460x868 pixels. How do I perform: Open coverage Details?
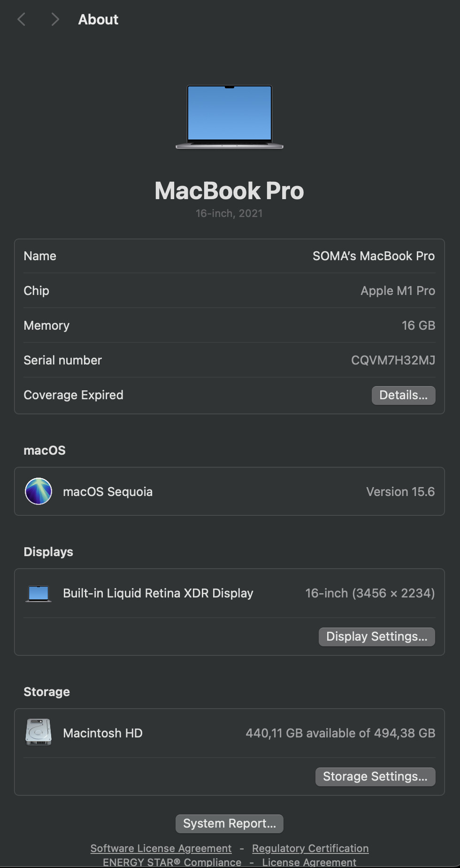click(403, 395)
